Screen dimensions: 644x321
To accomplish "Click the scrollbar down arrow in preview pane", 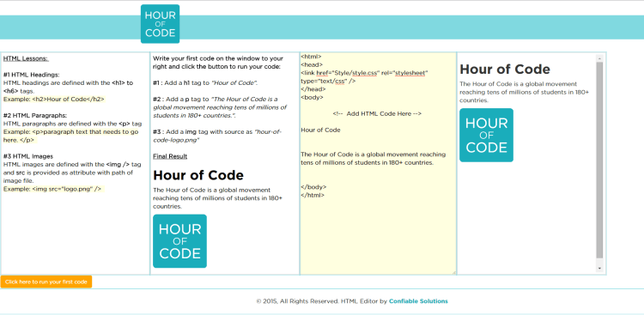I will (599, 268).
